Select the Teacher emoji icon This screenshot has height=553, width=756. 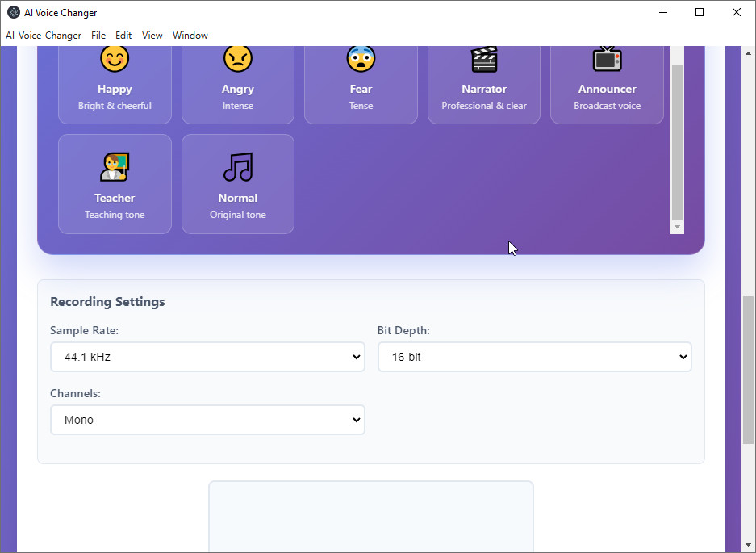[115, 167]
